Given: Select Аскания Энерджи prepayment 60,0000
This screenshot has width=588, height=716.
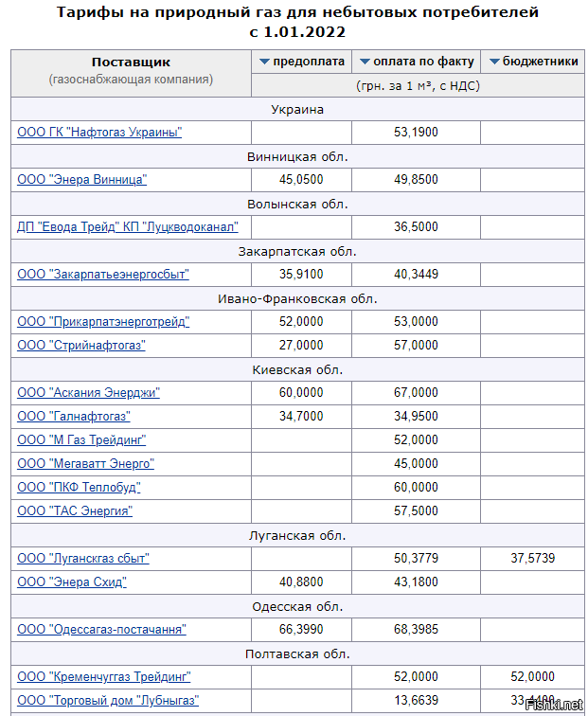Looking at the screenshot, I should pyautogui.click(x=301, y=393).
